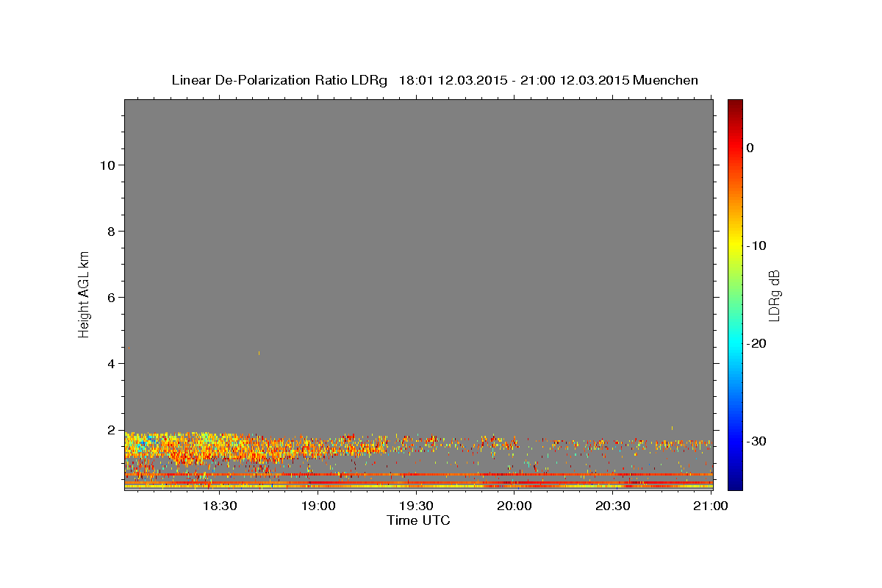
Task: Click the height tick label 8
Action: pos(110,231)
